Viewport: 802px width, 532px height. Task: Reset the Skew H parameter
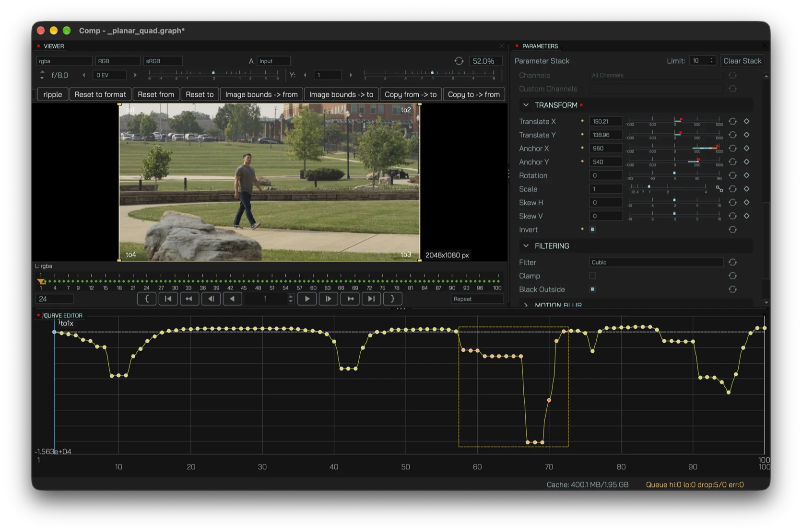[732, 202]
